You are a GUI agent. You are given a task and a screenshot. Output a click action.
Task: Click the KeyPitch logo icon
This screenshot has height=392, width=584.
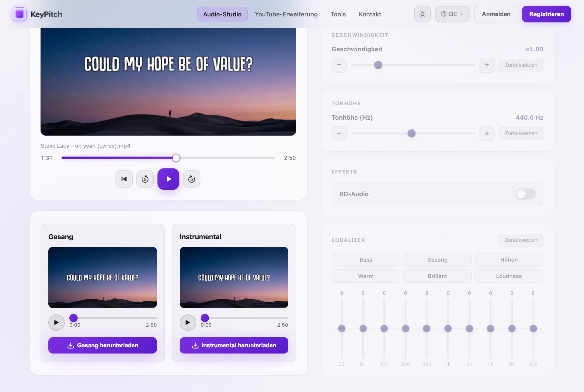coord(19,14)
